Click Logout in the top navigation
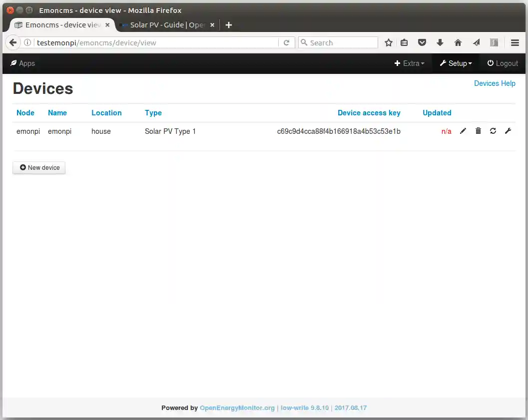The width and height of the screenshot is (528, 420). click(503, 63)
